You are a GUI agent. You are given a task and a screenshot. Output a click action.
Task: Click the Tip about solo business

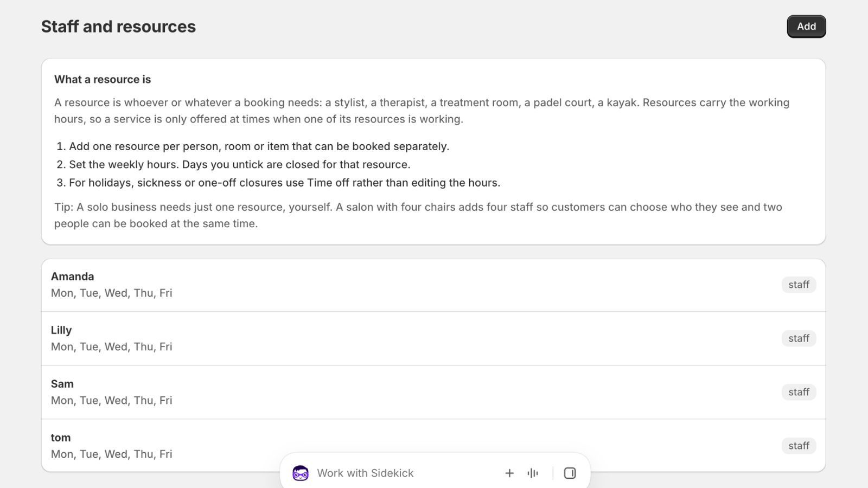click(418, 215)
